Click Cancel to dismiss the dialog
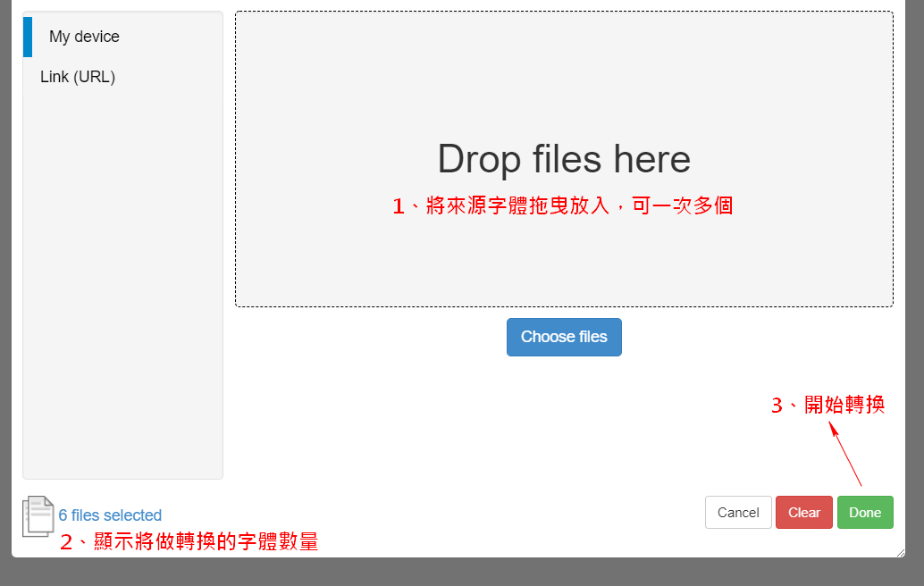 738,512
